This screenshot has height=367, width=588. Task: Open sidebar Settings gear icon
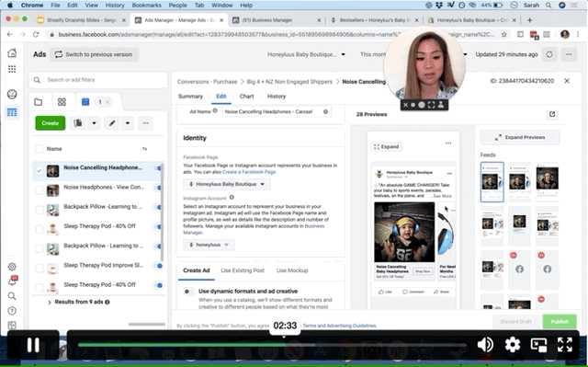click(x=12, y=267)
